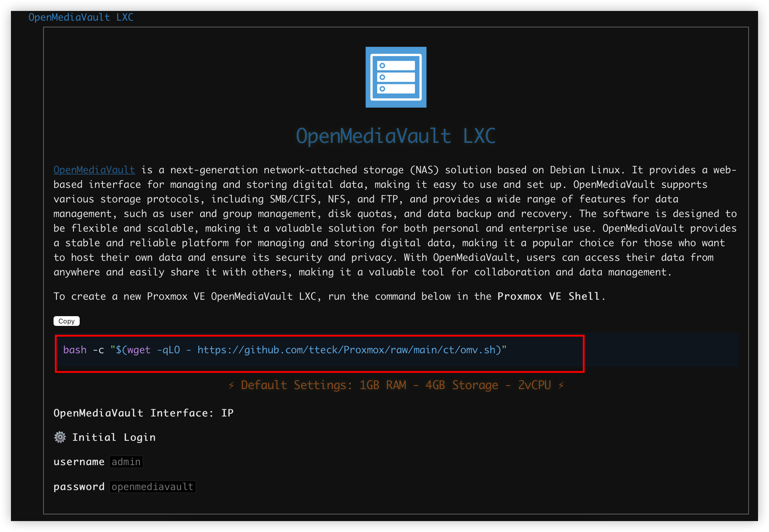Click the Copy button above the command
The height and width of the screenshot is (532, 769).
[66, 321]
